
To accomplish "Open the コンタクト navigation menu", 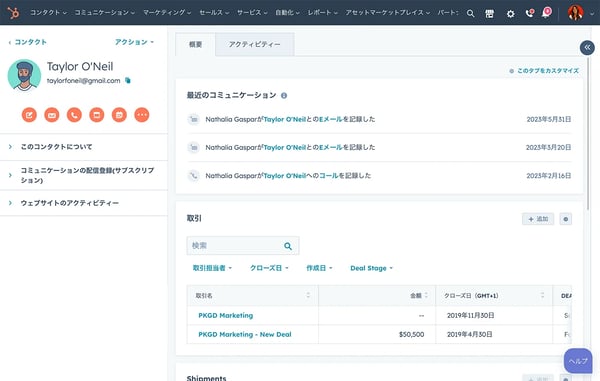I will tap(49, 13).
